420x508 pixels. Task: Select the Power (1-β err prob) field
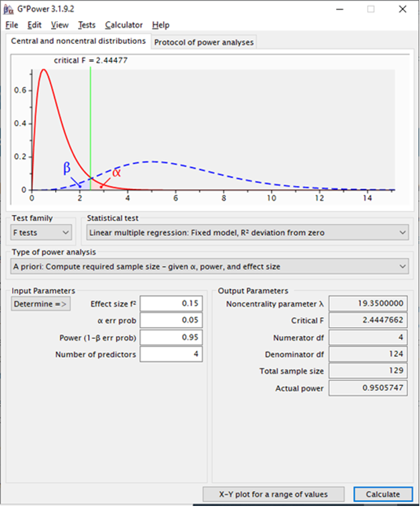[171, 337]
